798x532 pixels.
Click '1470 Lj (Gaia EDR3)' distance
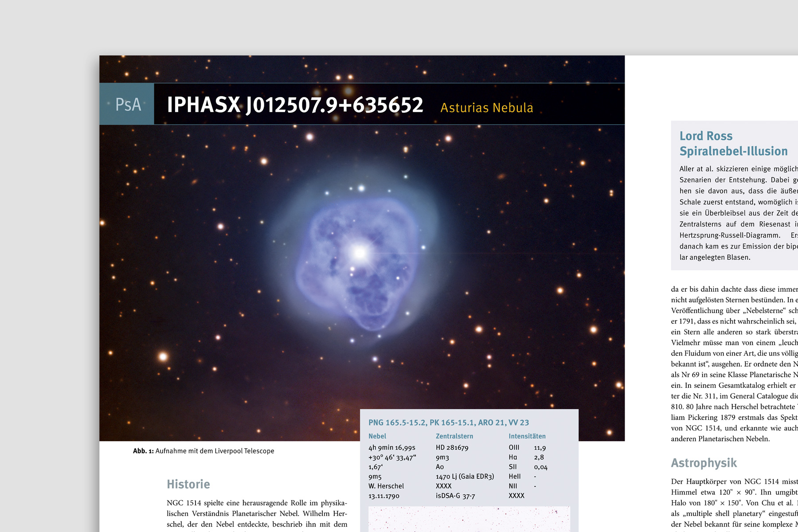coord(465,477)
